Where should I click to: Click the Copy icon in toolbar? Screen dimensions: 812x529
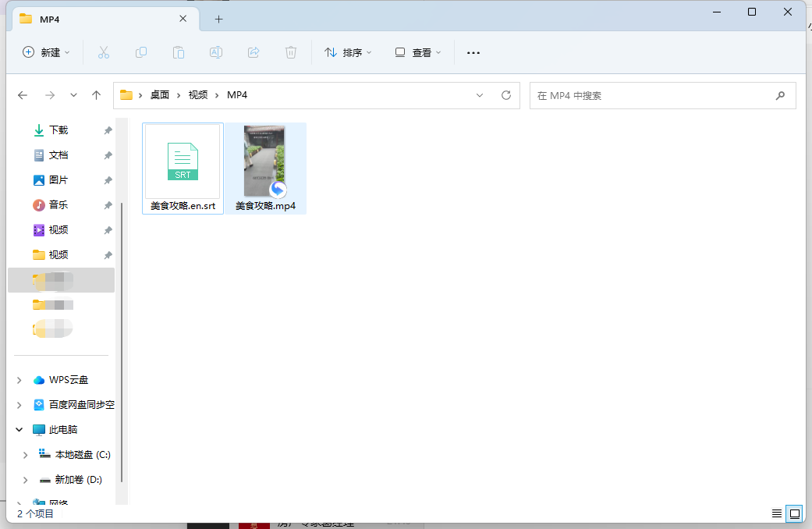pyautogui.click(x=141, y=52)
